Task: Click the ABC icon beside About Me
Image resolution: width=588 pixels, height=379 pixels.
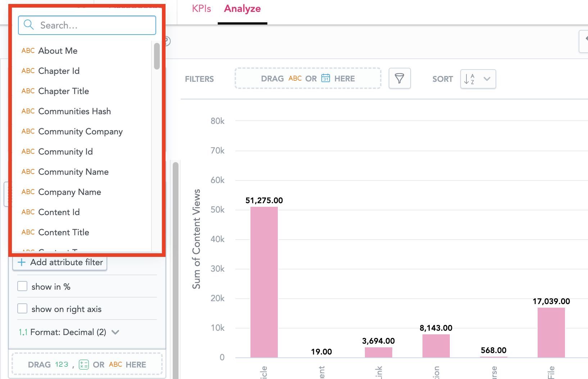Action: point(28,51)
